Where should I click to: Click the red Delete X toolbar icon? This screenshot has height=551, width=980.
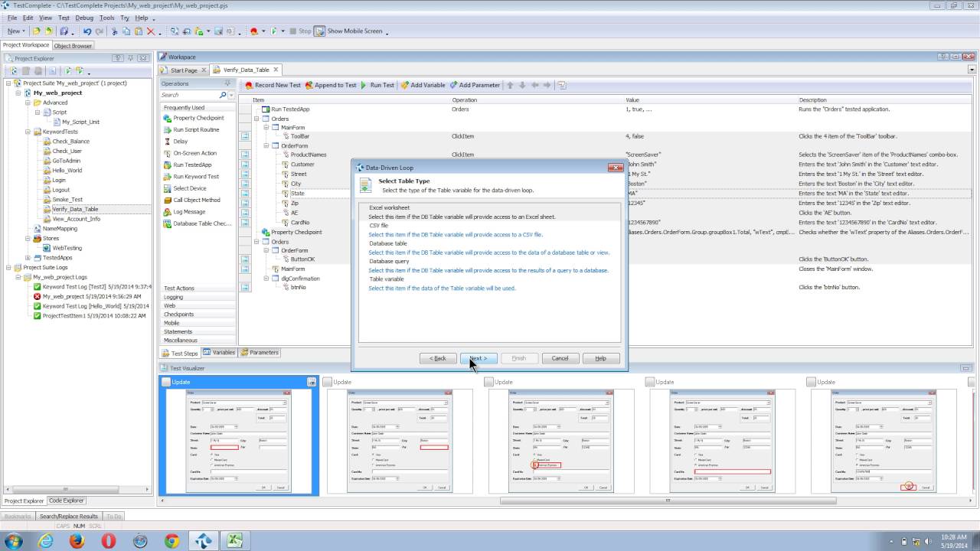[150, 31]
